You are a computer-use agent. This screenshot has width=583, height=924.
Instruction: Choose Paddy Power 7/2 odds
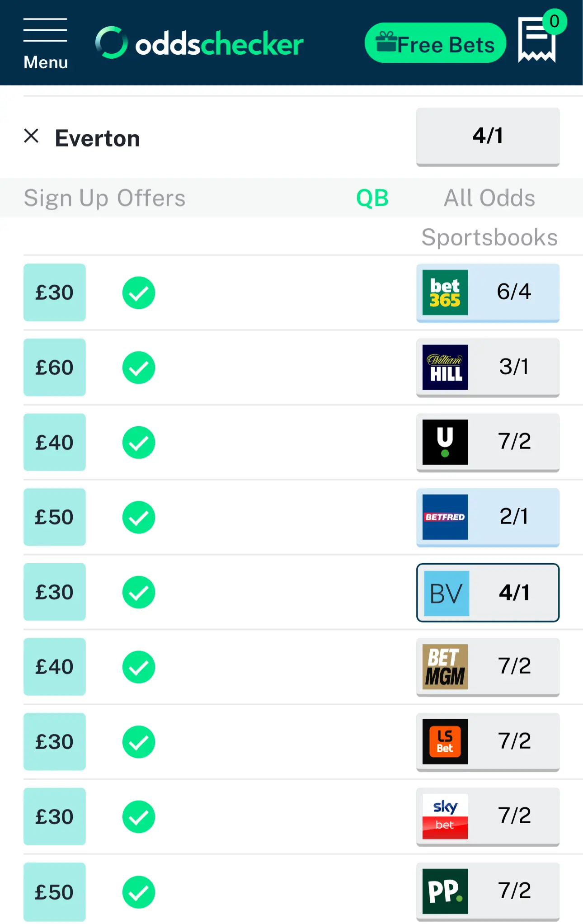(x=488, y=891)
